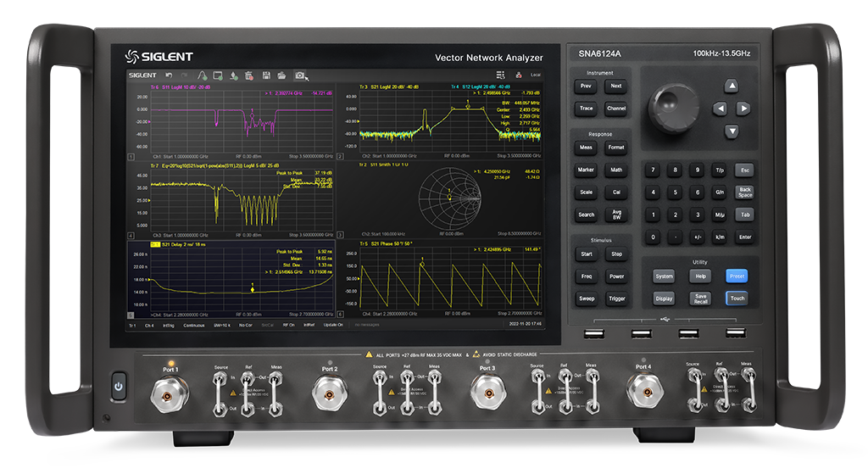The image size is (868, 474).
Task: Select the Tr 1 status bar item
Action: [133, 325]
